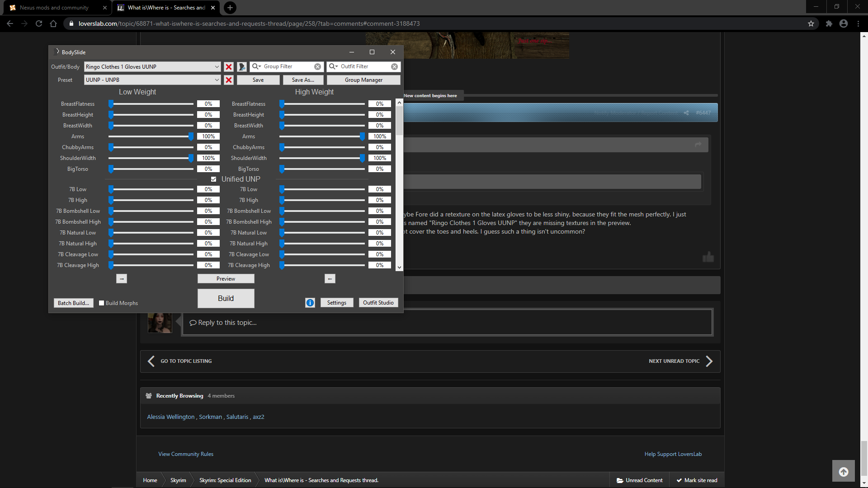
Task: Click Low Weight BigTorso percentage field
Action: (x=208, y=169)
